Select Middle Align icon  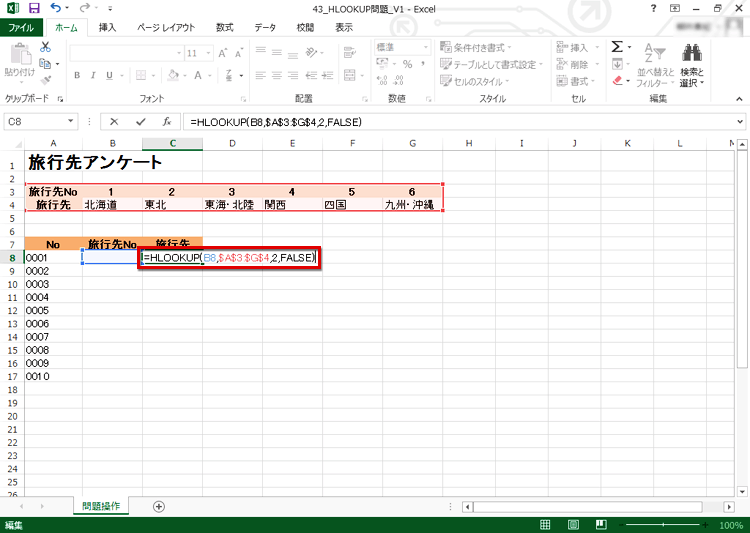click(x=277, y=52)
